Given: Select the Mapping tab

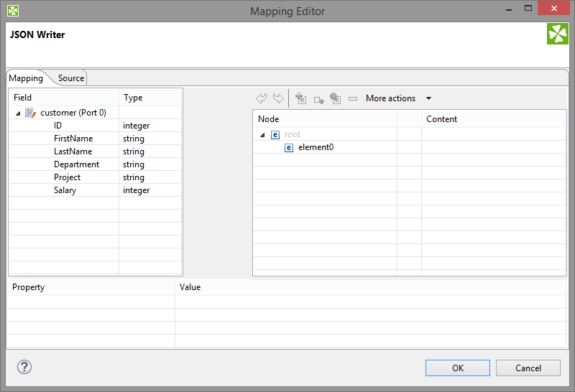Looking at the screenshot, I should pyautogui.click(x=26, y=78).
